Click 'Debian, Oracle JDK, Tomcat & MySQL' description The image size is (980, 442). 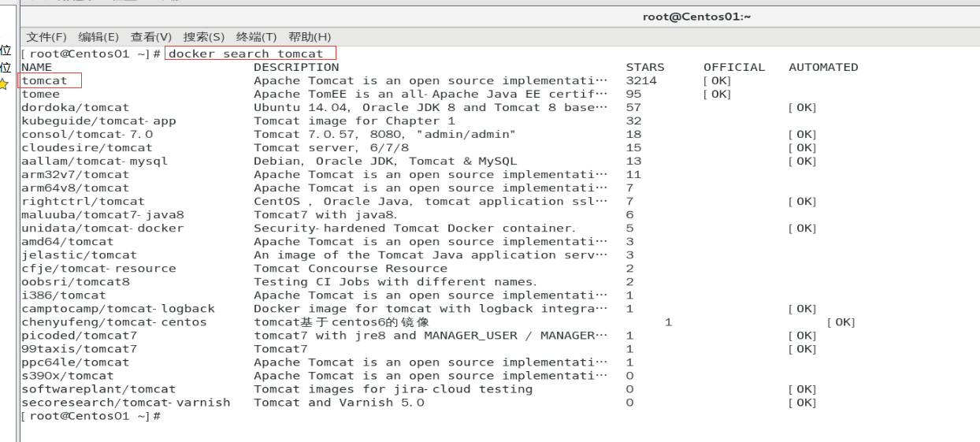386,161
